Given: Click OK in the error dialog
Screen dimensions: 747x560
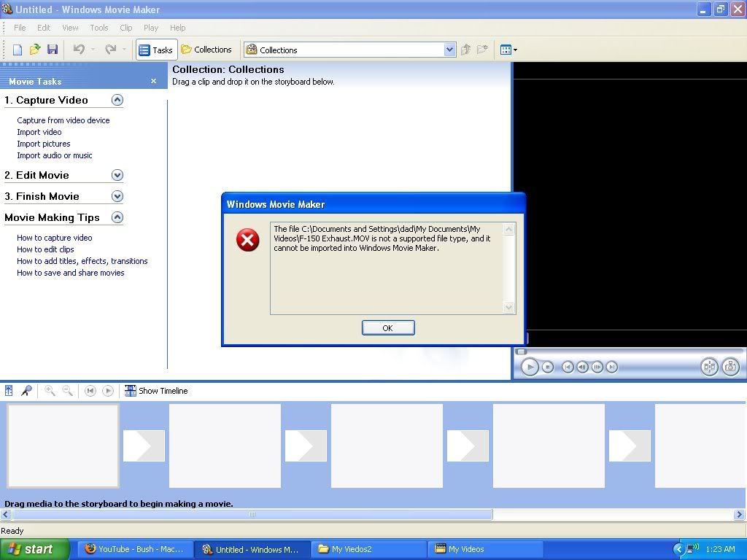Looking at the screenshot, I should click(388, 328).
